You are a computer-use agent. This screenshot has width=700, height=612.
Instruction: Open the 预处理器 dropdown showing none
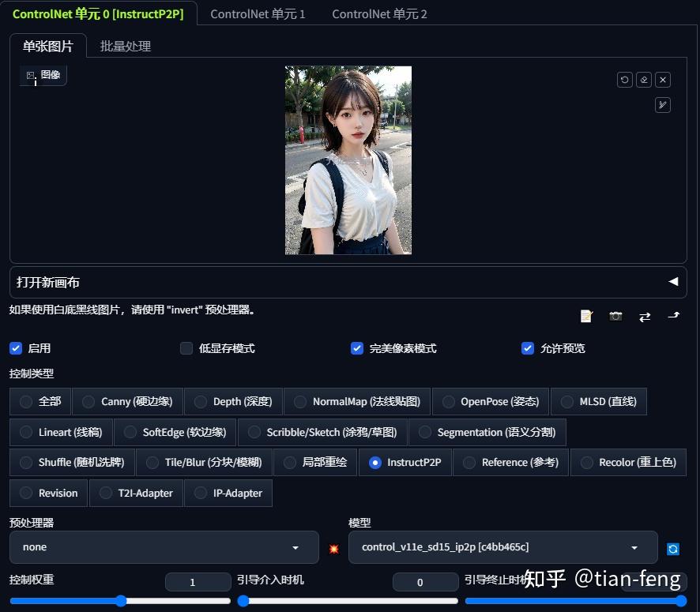point(164,546)
